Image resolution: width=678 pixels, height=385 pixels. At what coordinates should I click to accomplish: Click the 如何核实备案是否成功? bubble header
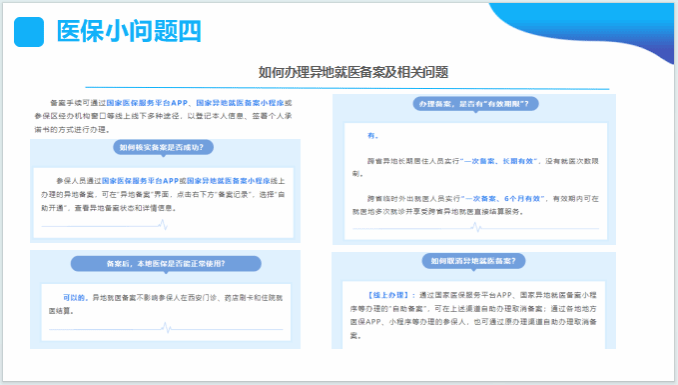coord(163,148)
